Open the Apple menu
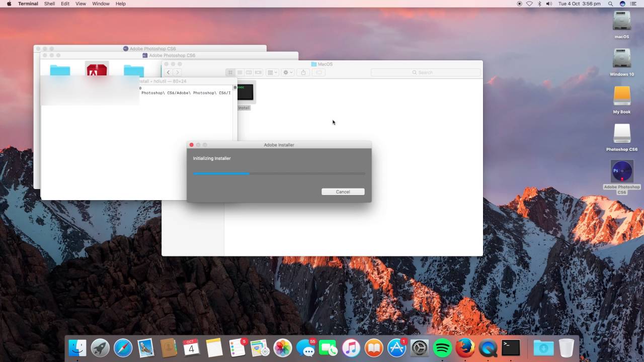Screen dimensions: 644x362 9,4
